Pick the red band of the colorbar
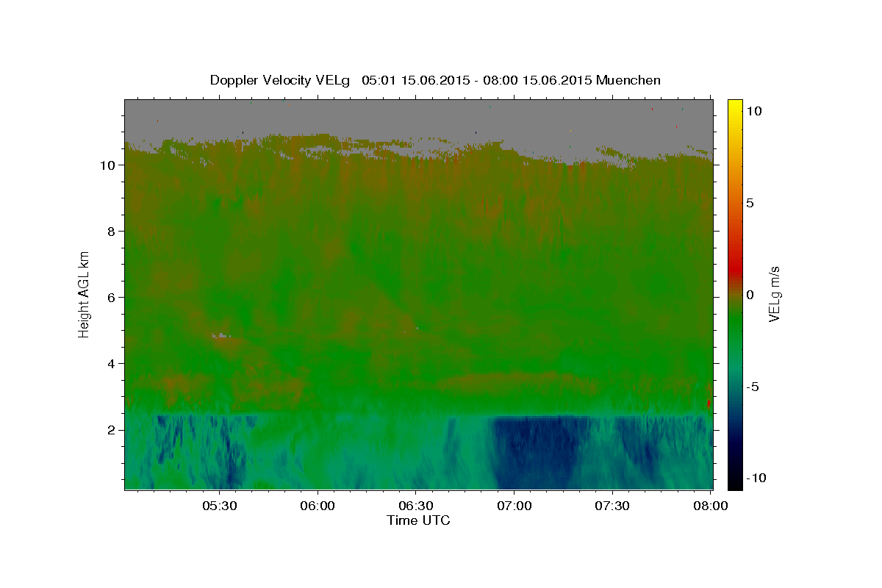Screen dimensions: 882x588 pos(735,268)
